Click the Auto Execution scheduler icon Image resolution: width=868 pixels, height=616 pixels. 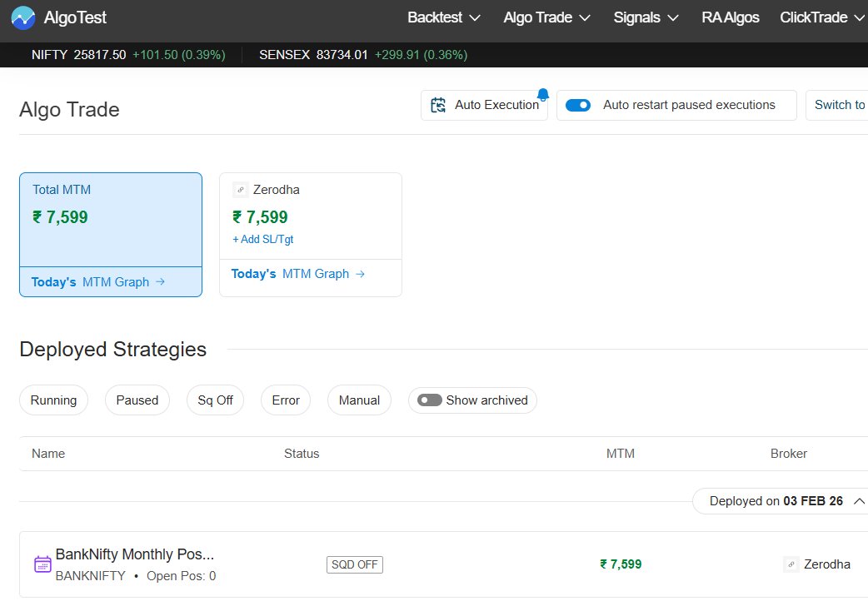pyautogui.click(x=437, y=105)
